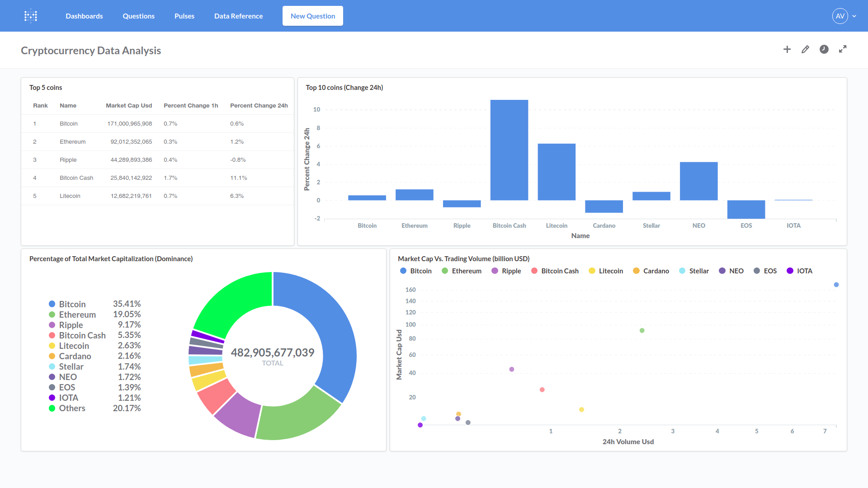
Task: Click the Metabase logo icon
Action: coord(31,16)
